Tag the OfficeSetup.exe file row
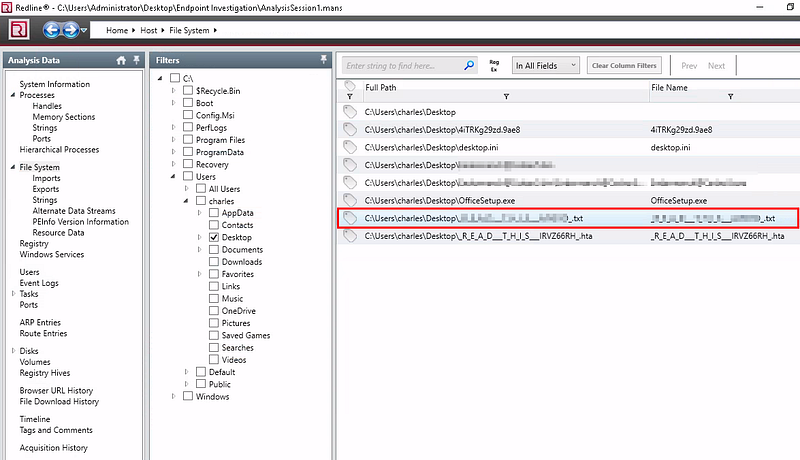 [349, 200]
